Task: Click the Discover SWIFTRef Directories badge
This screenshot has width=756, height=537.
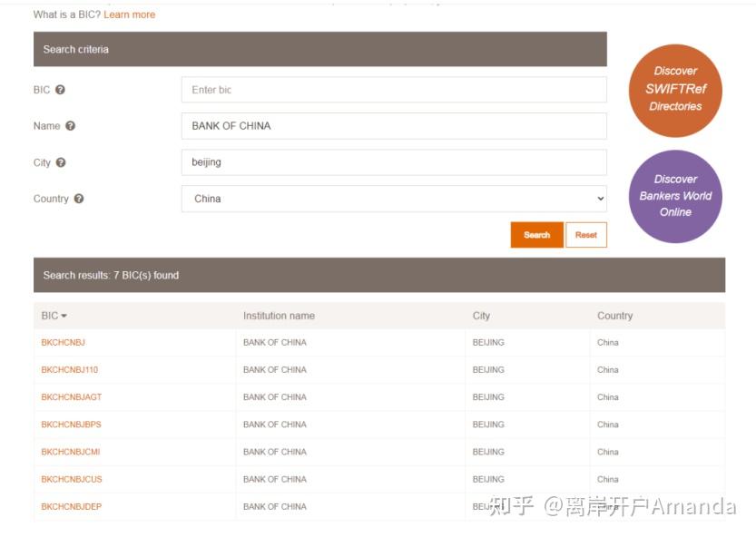Action: [x=675, y=89]
